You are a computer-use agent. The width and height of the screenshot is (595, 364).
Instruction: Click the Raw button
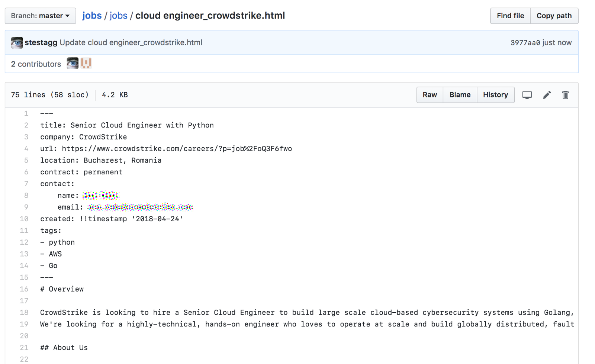pyautogui.click(x=430, y=95)
